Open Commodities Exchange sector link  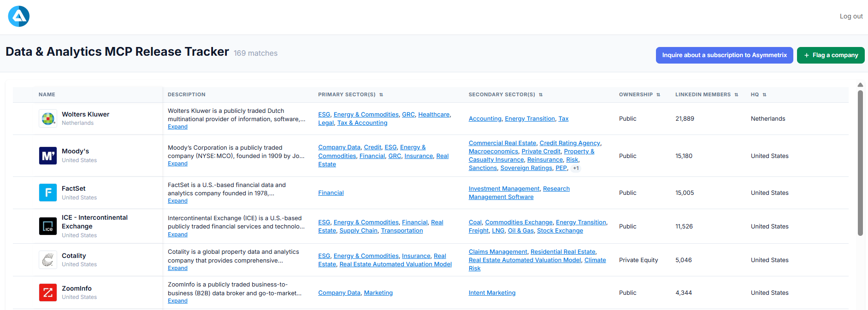pos(519,222)
